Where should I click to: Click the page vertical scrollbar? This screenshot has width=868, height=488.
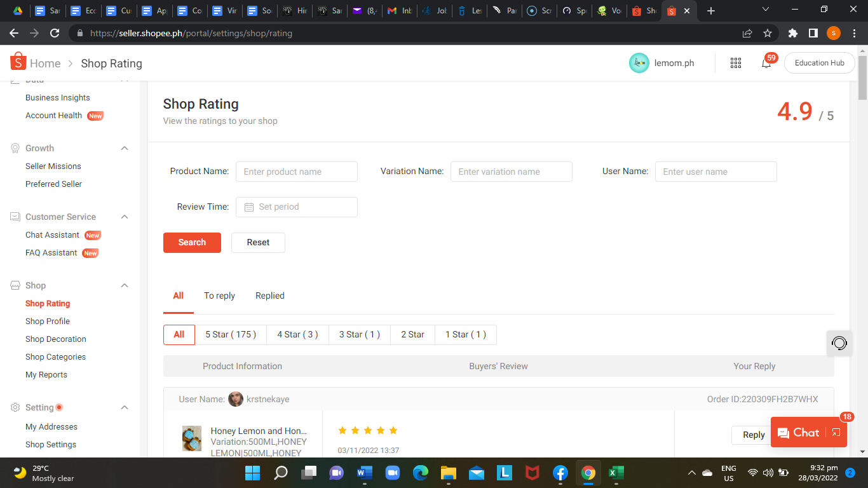click(862, 78)
